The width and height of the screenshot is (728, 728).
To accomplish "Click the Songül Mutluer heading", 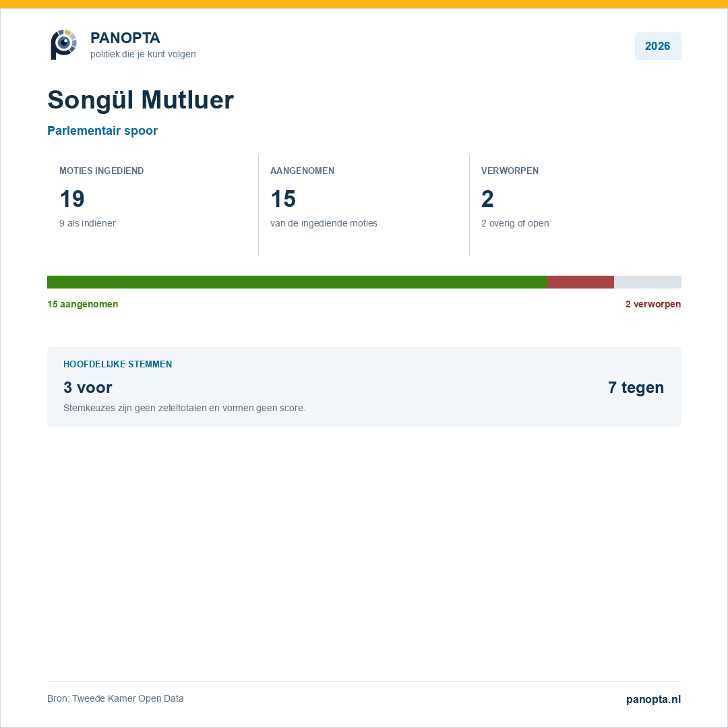I will click(x=141, y=100).
